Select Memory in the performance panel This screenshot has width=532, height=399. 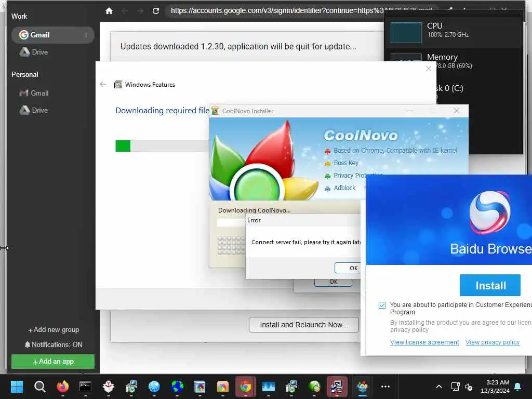point(453,61)
